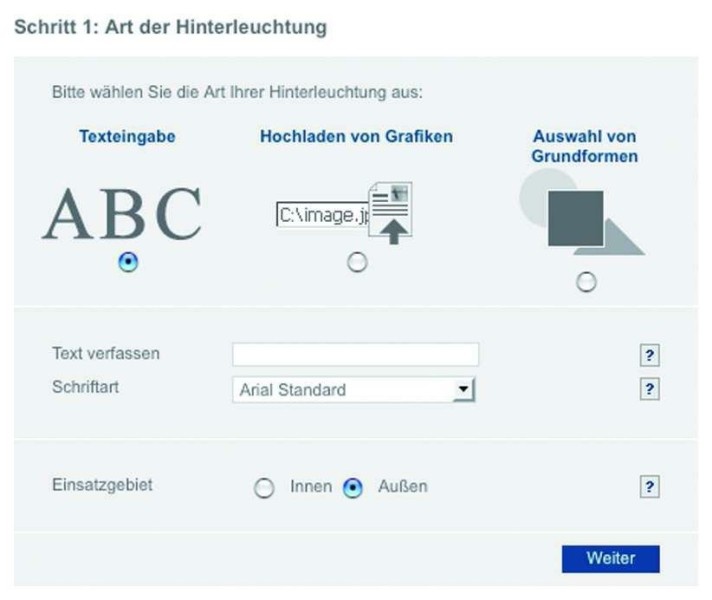The image size is (712, 600).
Task: Open help for Text verfassen
Action: tap(649, 355)
